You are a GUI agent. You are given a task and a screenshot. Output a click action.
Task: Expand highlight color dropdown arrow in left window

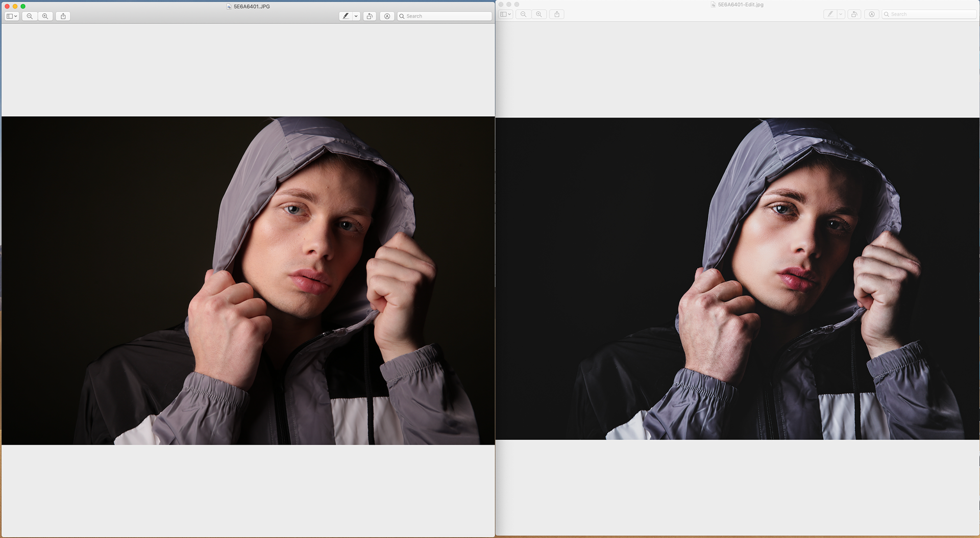[356, 16]
